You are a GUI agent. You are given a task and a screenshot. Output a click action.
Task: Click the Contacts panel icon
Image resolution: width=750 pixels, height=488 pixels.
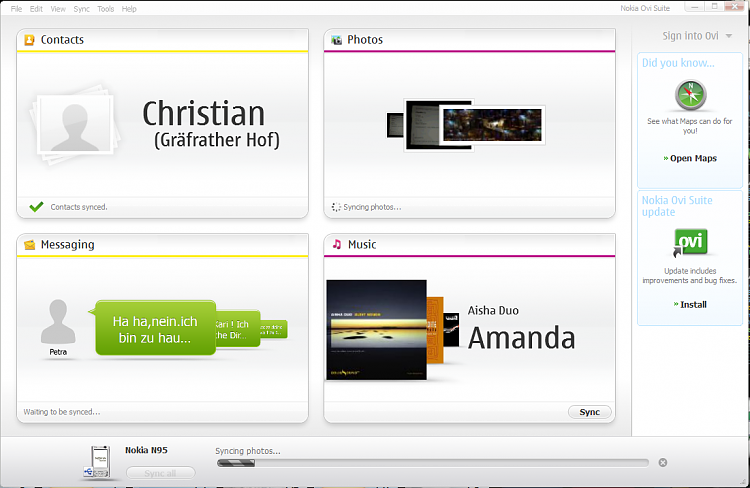(x=29, y=40)
